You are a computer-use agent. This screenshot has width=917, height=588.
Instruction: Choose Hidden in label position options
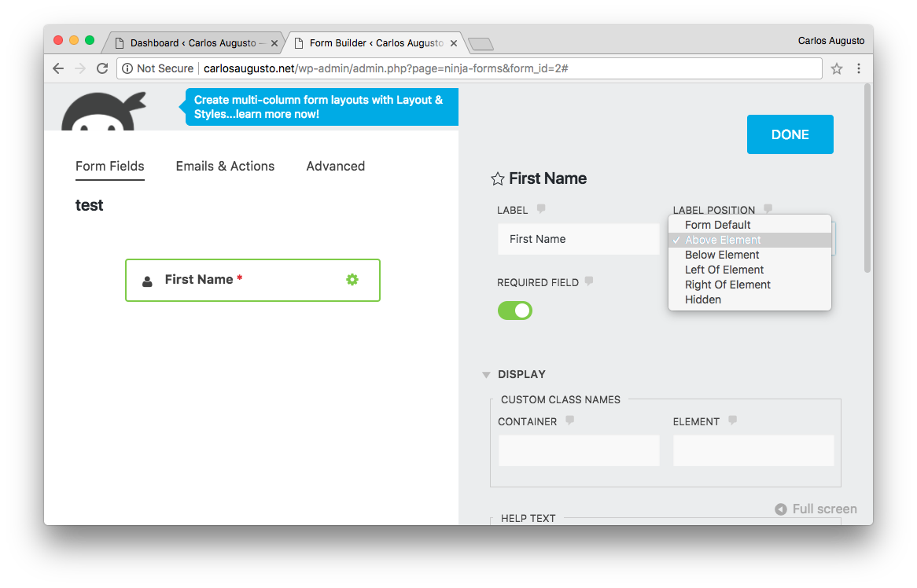[x=703, y=300]
